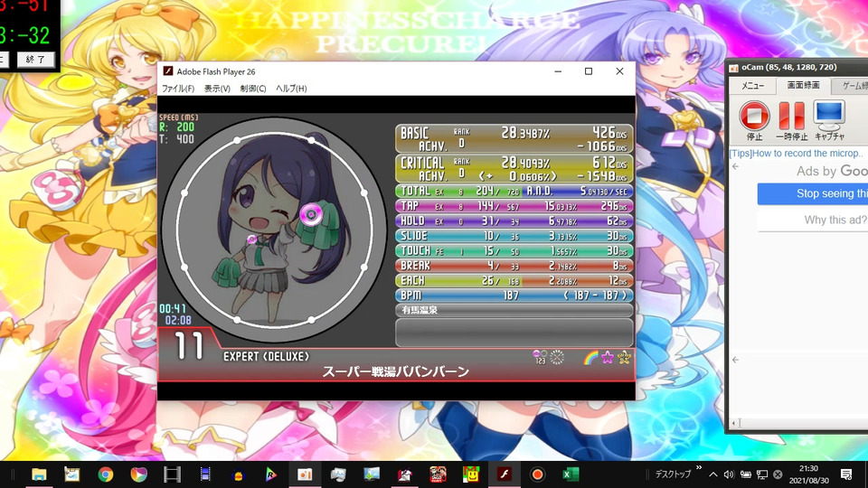
Task: Expand the デスクトップ toolbar chevron
Action: click(x=699, y=468)
